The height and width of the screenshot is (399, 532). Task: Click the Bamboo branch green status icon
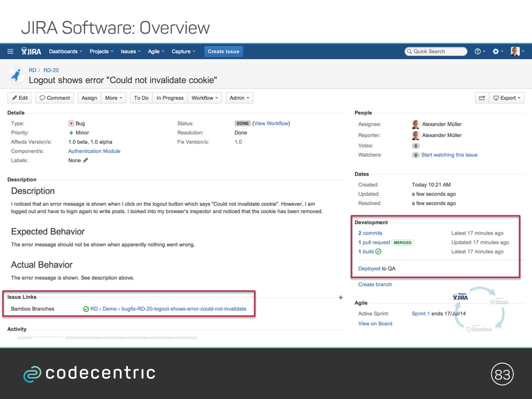click(86, 309)
